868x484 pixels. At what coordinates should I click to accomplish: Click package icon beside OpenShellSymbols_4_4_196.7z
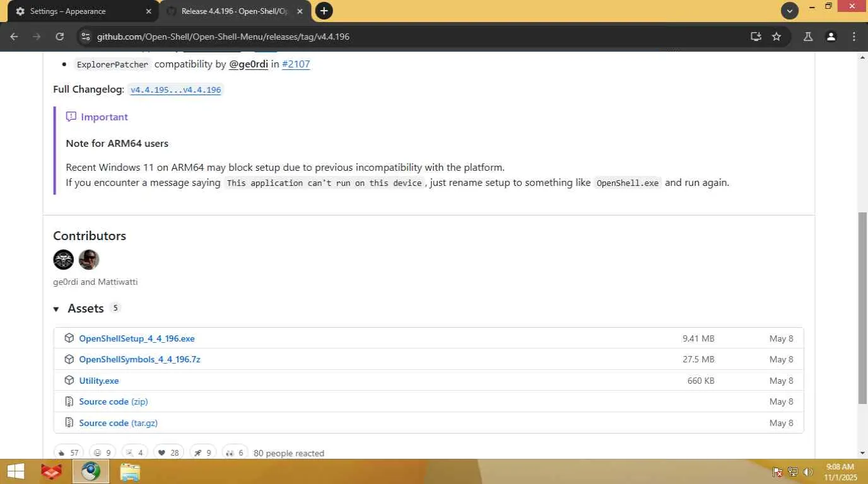[x=69, y=359]
